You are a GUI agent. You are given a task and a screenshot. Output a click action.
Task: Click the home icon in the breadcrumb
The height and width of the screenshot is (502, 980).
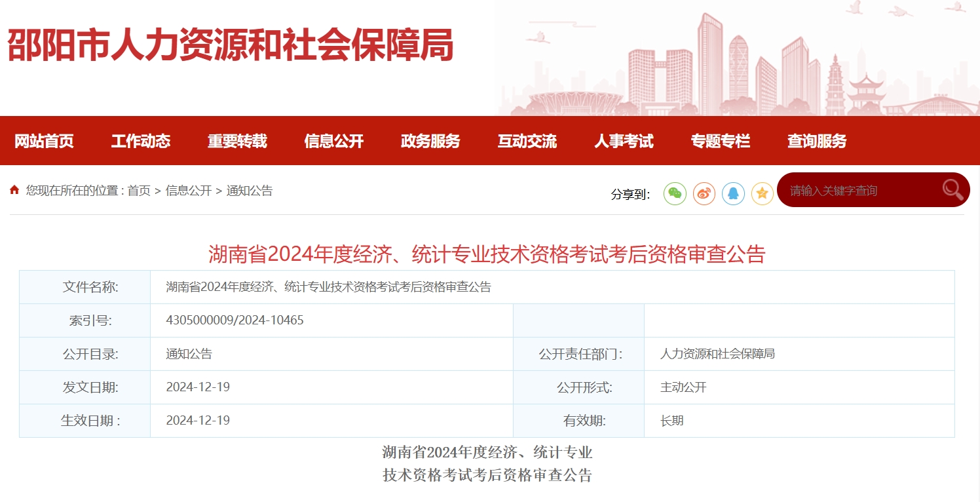click(x=14, y=190)
